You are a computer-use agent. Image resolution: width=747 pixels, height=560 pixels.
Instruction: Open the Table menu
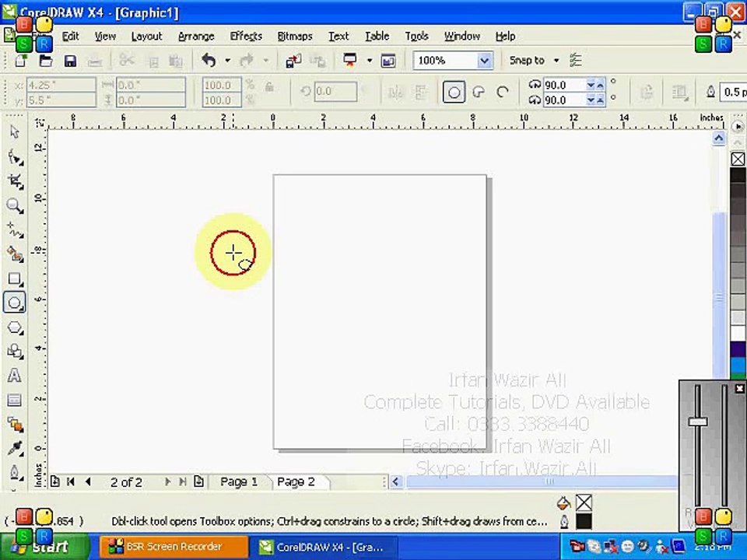click(377, 37)
